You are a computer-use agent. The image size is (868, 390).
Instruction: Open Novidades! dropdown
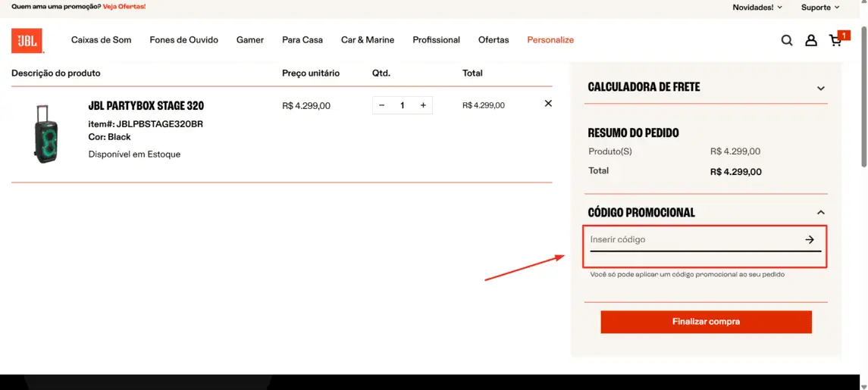tap(757, 7)
